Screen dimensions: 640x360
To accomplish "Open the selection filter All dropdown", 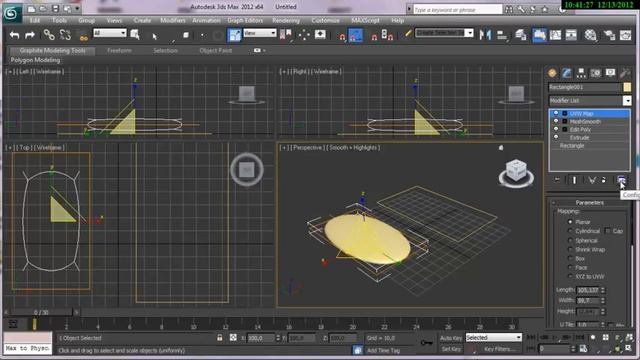I will pos(110,33).
